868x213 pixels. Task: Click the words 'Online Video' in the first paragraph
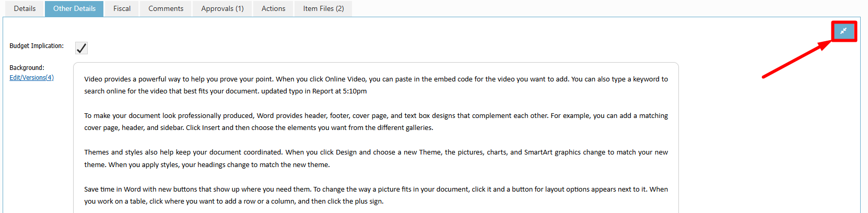345,79
